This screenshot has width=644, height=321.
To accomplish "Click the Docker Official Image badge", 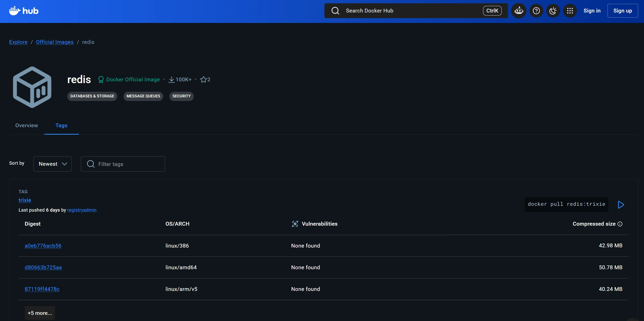I will (x=129, y=80).
